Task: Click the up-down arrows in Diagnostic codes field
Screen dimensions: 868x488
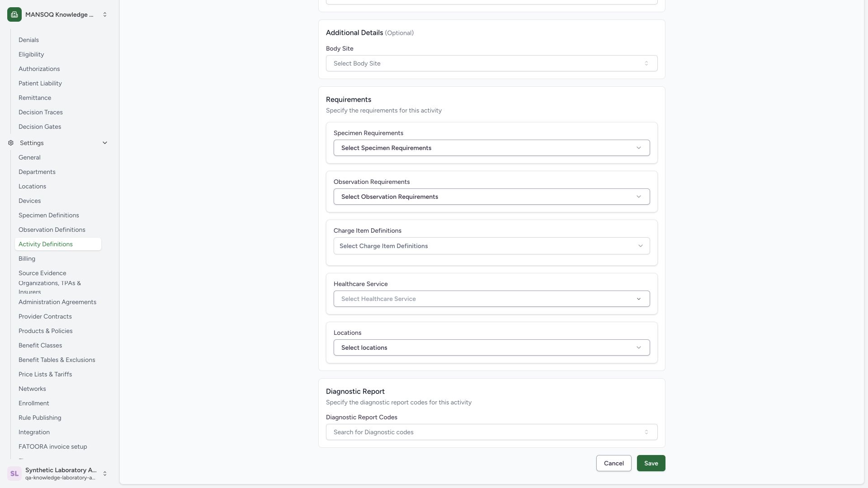Action: click(646, 432)
